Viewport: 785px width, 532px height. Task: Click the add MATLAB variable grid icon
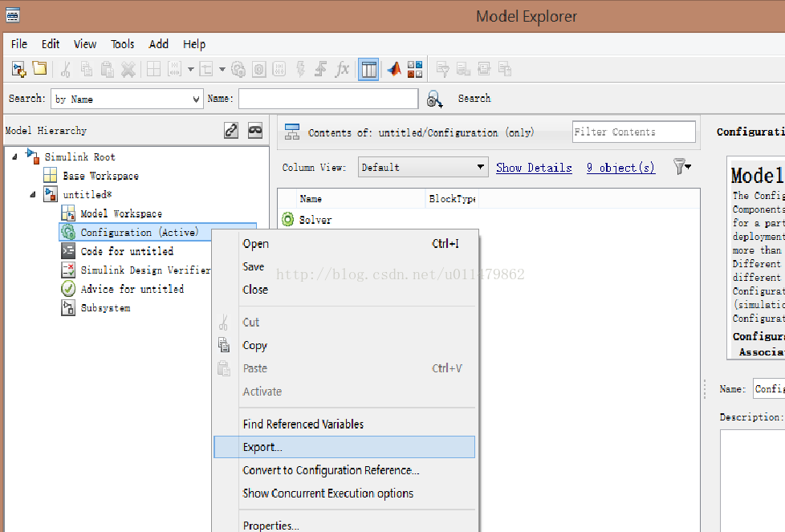153,69
